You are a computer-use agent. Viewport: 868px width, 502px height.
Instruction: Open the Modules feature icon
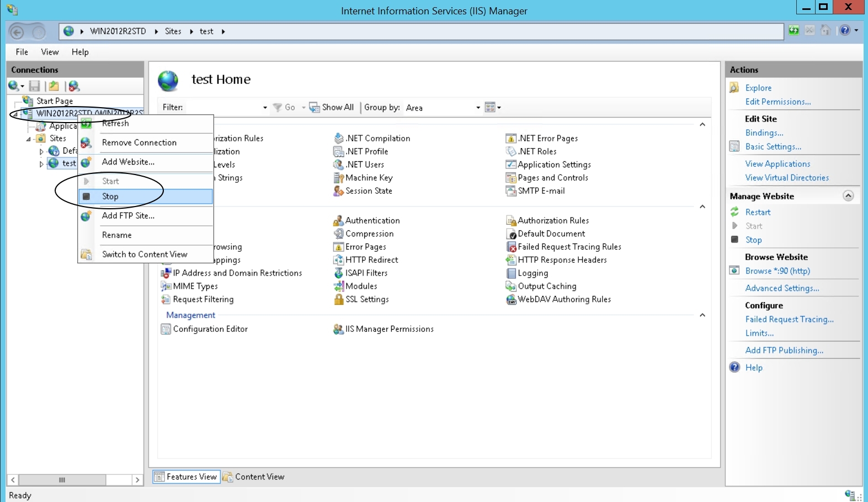(x=339, y=287)
